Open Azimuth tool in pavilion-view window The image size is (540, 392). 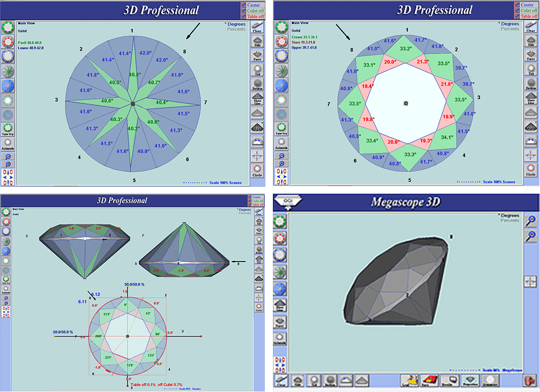click(x=7, y=144)
